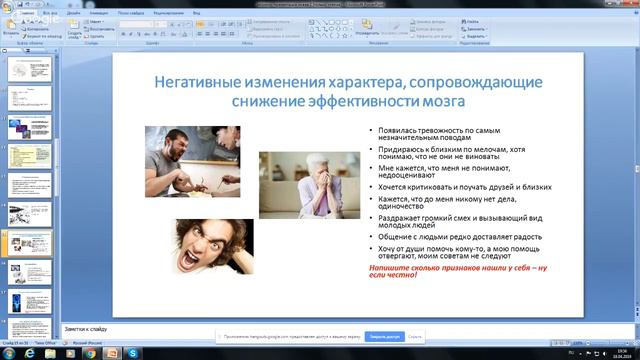Screen dimensions: 640x360
Task: Open the font name combo box
Action: (136, 24)
